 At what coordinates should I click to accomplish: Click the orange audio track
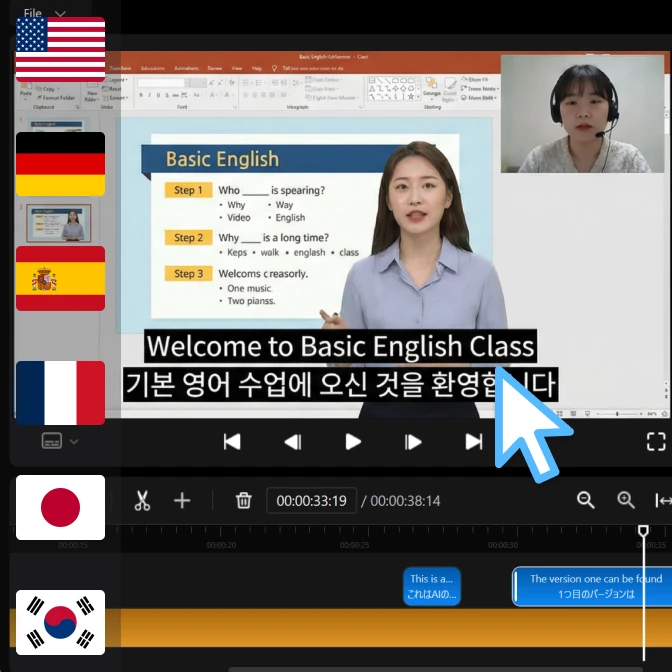341,628
